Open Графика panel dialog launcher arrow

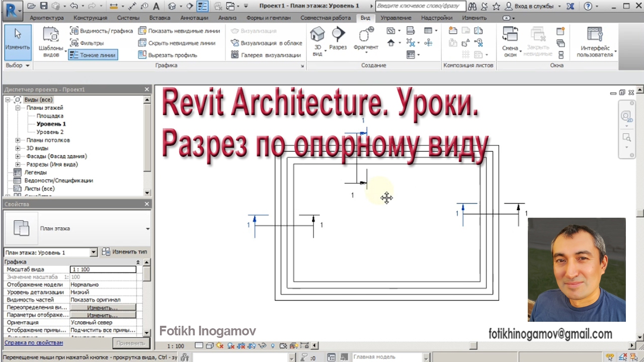(x=302, y=66)
